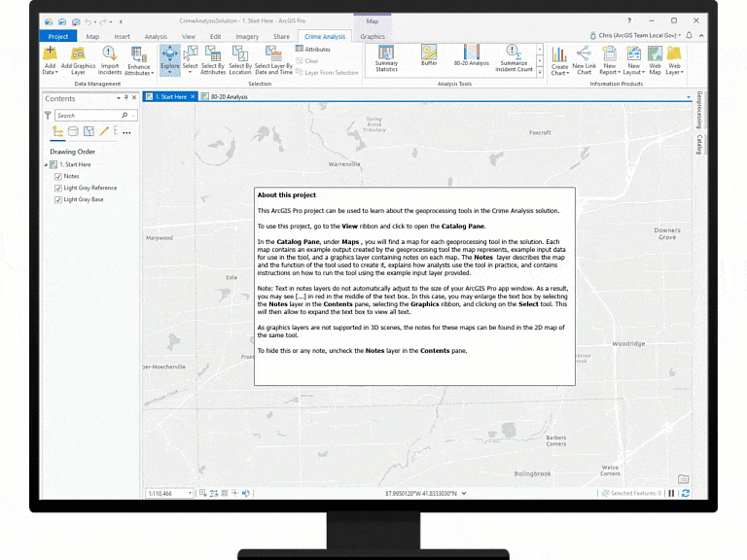Switch Contents to List By Selection
The width and height of the screenshot is (747, 560).
[89, 131]
